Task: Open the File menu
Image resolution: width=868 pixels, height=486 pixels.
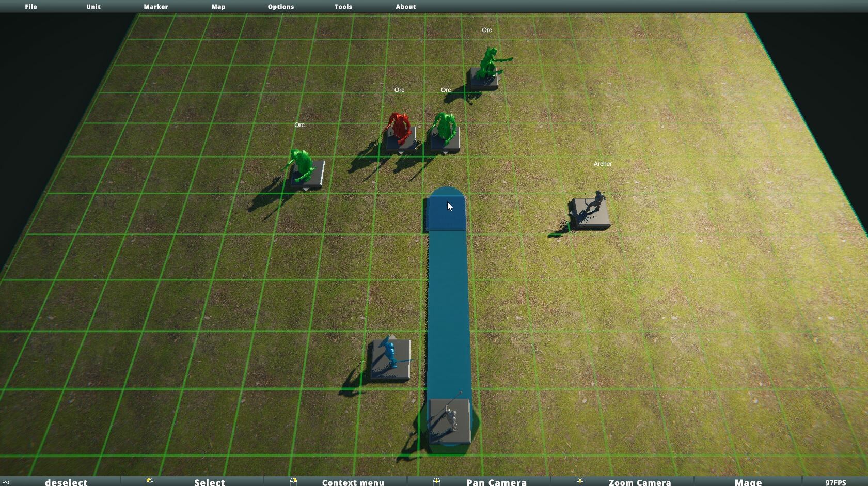Action: click(31, 7)
